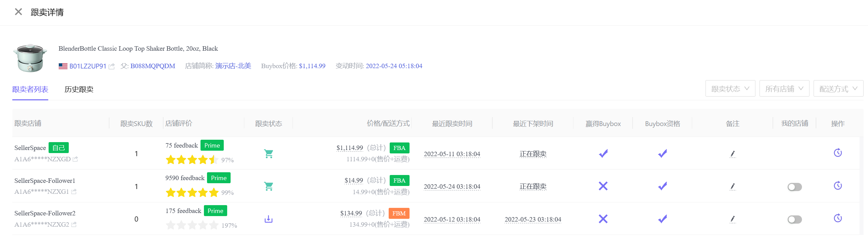Screen dimensions: 868x238
Task: Open the 跟卖状态 filter dropdown
Action: click(730, 89)
